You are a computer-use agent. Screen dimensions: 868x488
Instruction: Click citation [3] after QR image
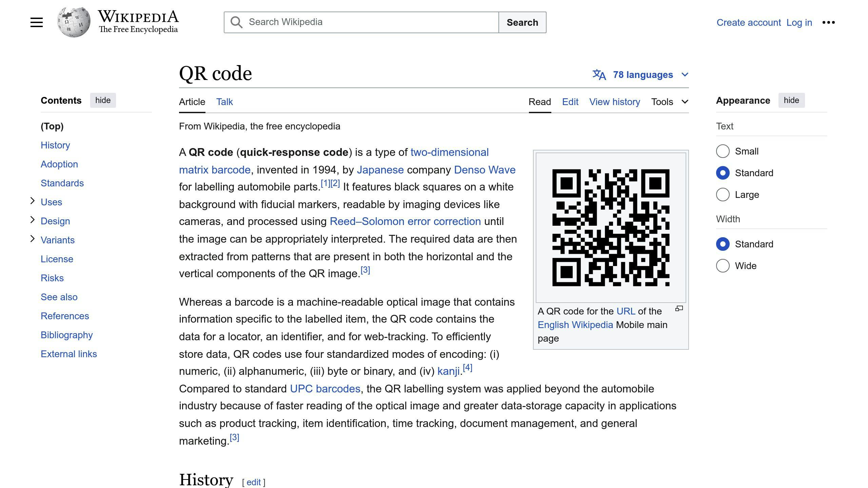(x=365, y=270)
